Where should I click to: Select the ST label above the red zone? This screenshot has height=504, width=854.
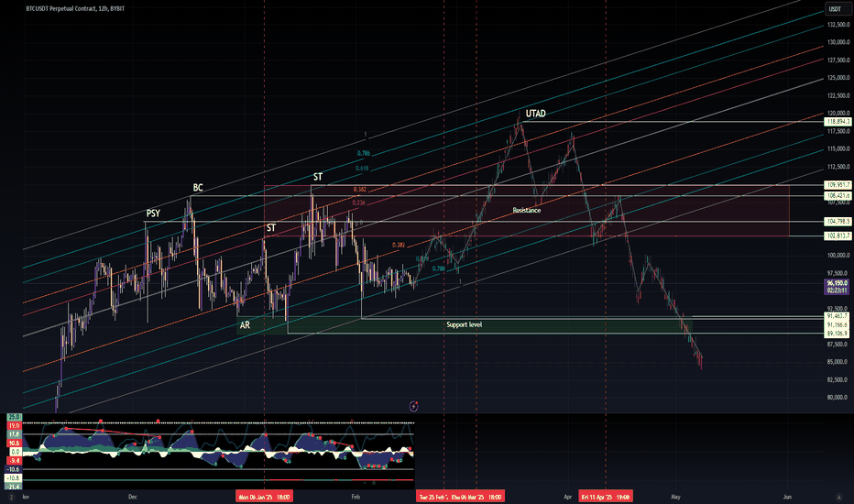point(318,177)
